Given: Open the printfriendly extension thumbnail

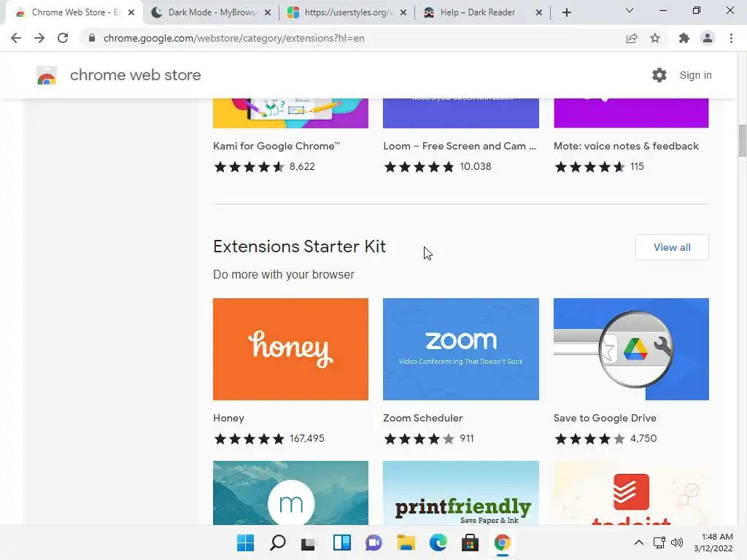Looking at the screenshot, I should point(461,493).
